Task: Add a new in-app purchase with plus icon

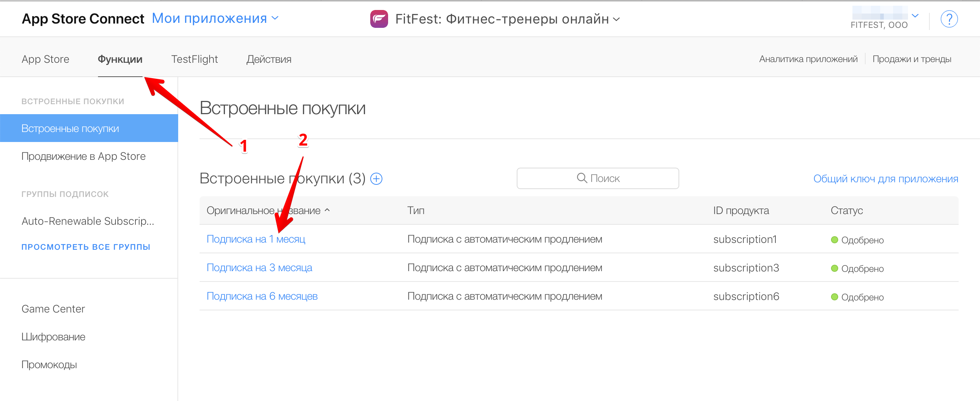Action: 376,178
